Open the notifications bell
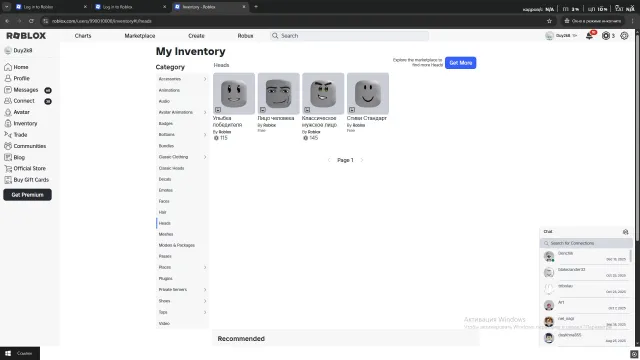Viewport: 640px width, 360px height. 589,36
